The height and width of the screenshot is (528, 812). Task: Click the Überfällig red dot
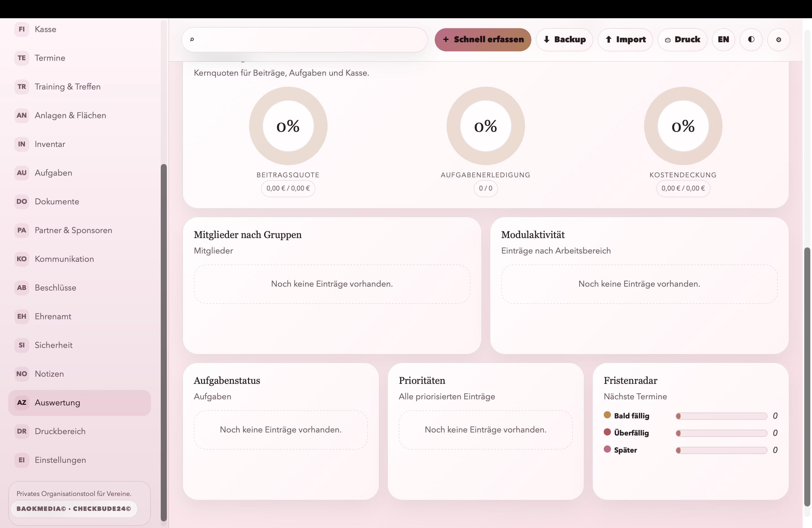[607, 432]
